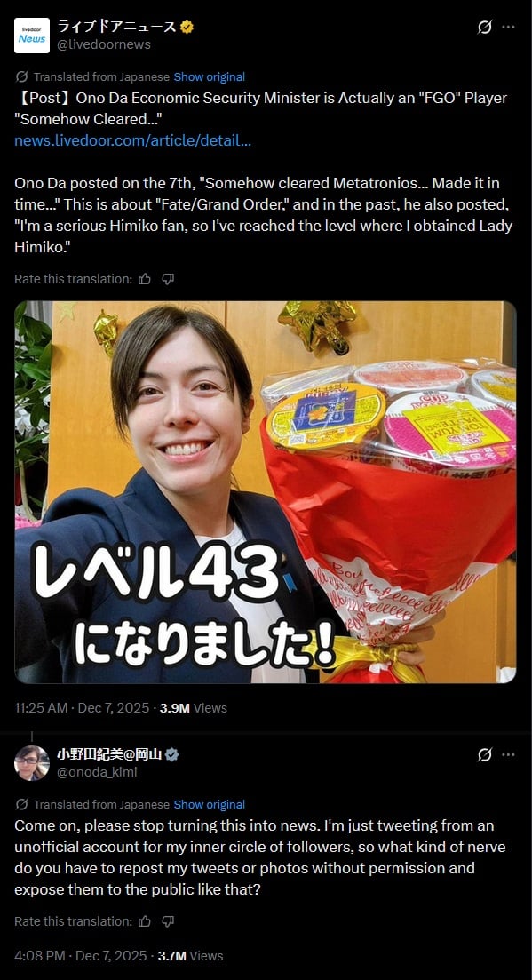Show original text of first post
This screenshot has height=980, width=532.
click(x=210, y=77)
